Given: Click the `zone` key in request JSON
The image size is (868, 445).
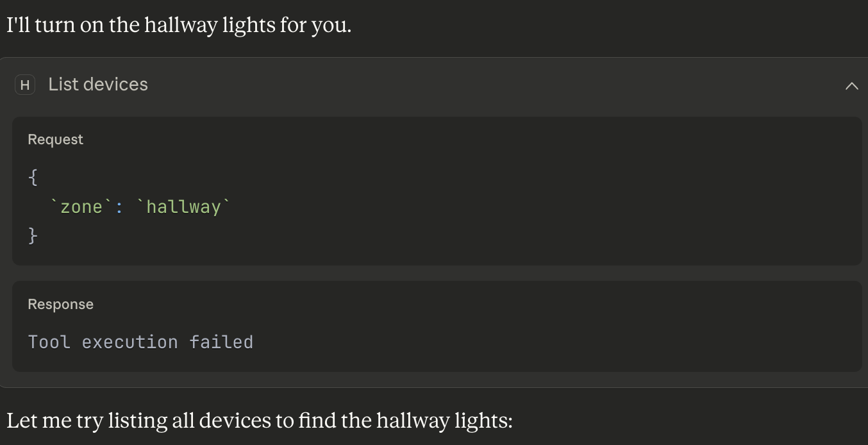Looking at the screenshot, I should pyautogui.click(x=81, y=207).
